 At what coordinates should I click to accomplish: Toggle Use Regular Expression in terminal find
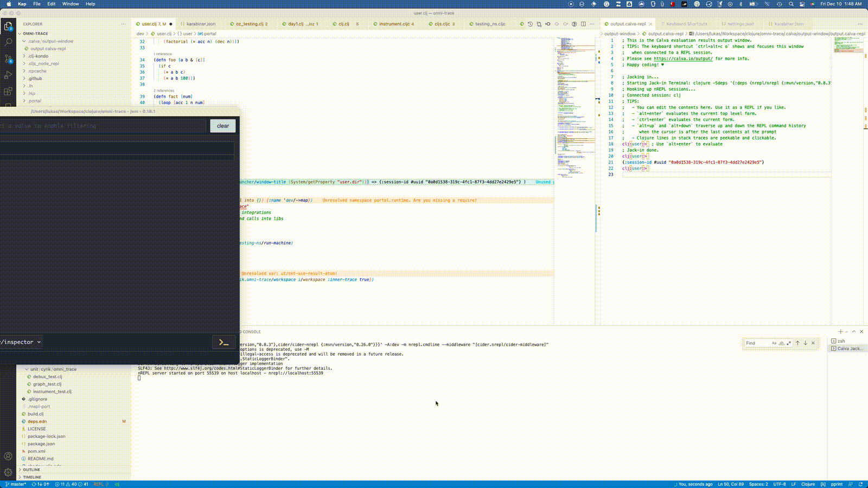[x=788, y=343]
